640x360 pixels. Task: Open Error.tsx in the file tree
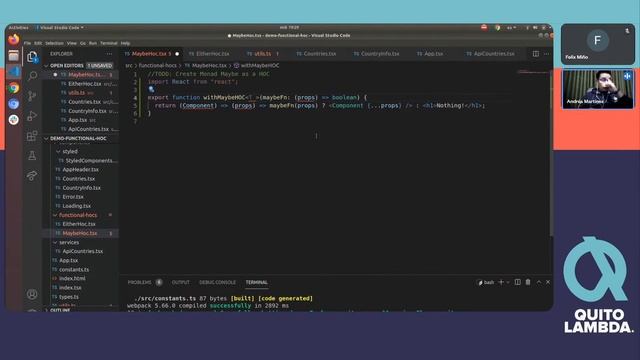(73, 197)
